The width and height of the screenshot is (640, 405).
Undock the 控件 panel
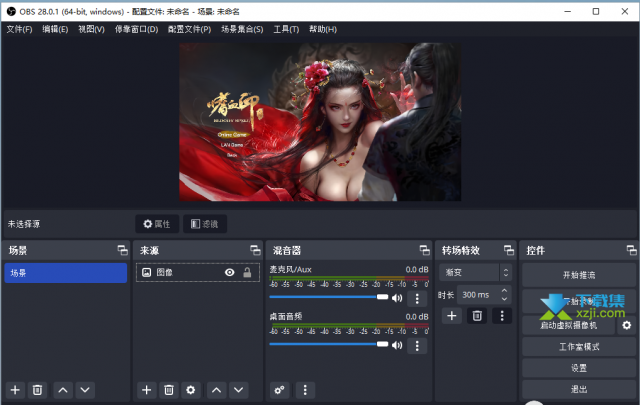point(631,250)
